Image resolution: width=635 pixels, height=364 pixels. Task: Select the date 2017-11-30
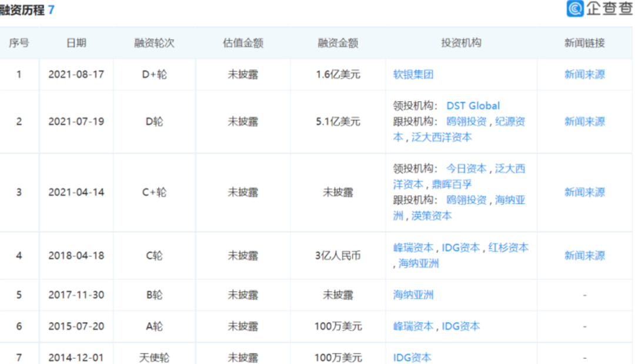[x=76, y=295]
